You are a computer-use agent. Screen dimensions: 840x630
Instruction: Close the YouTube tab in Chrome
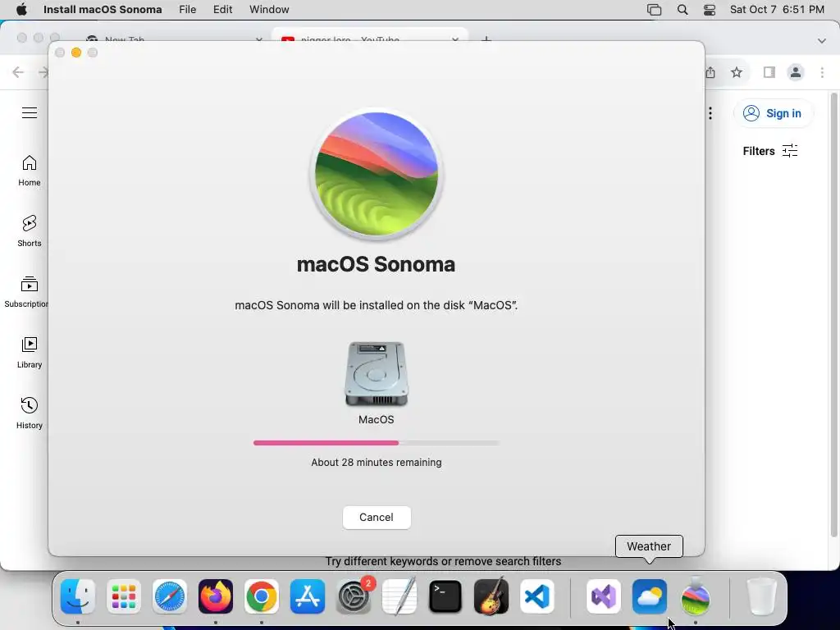click(x=455, y=39)
